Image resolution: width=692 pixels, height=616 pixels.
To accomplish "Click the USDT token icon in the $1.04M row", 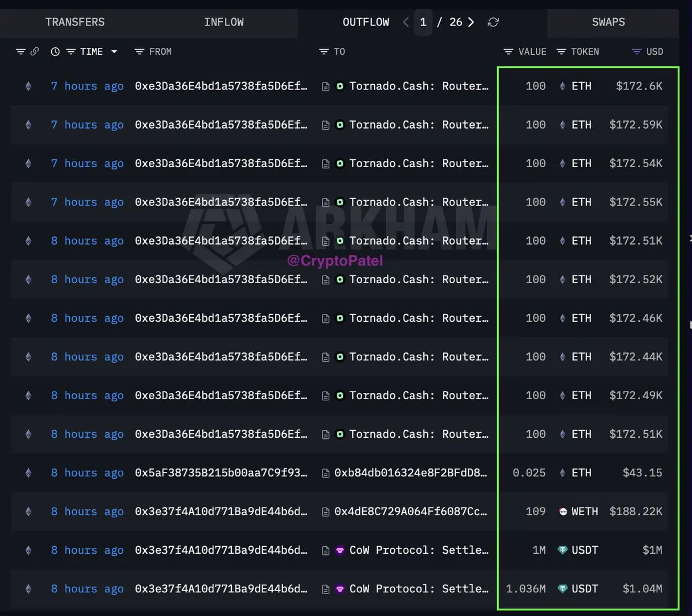I will click(563, 589).
